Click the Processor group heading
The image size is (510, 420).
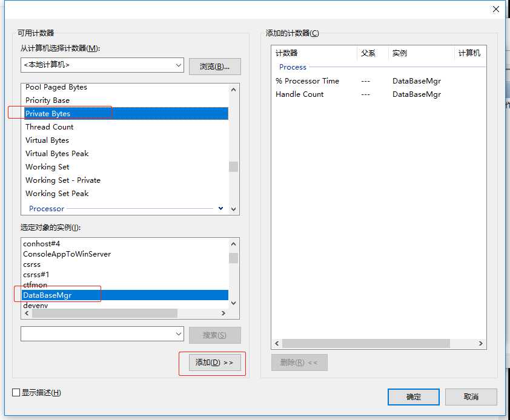(47, 209)
